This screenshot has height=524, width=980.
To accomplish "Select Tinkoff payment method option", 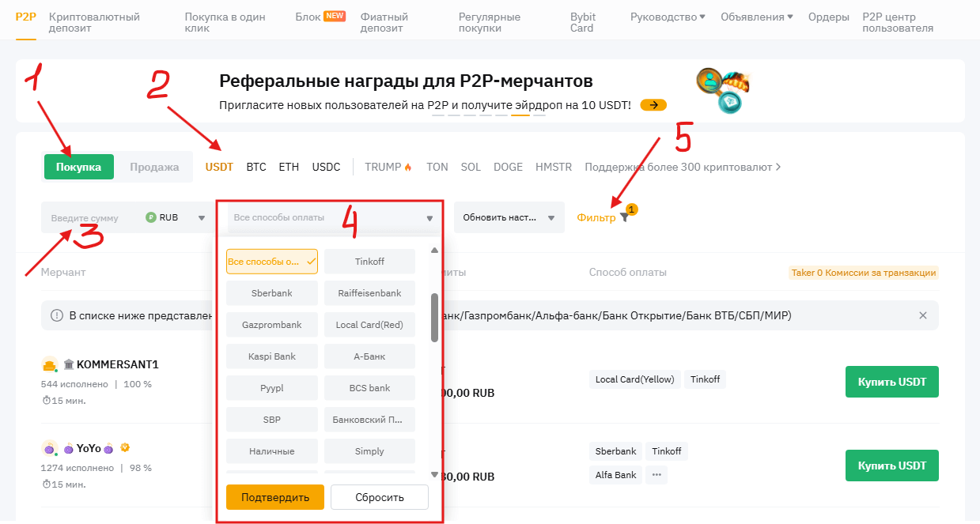I will pos(369,262).
